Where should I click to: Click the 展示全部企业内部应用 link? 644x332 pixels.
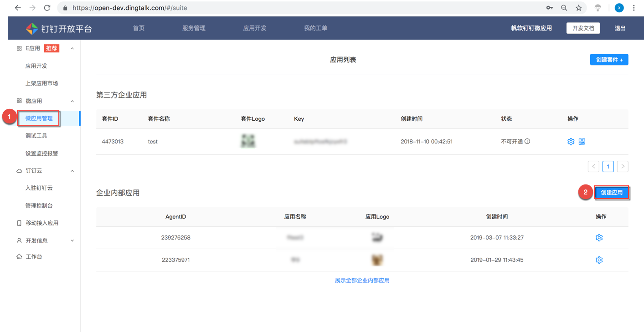(x=362, y=281)
